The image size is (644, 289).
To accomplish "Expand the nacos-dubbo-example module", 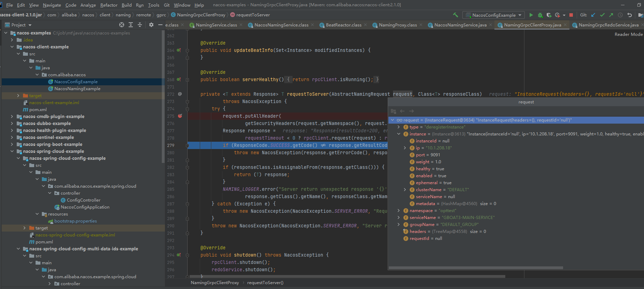I will point(12,124).
